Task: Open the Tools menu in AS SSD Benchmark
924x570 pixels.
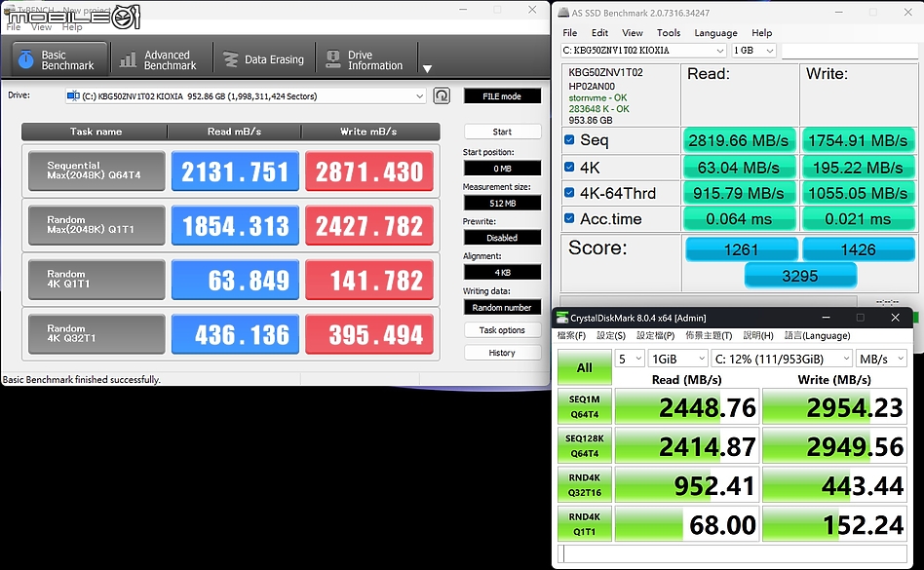Action: [669, 33]
